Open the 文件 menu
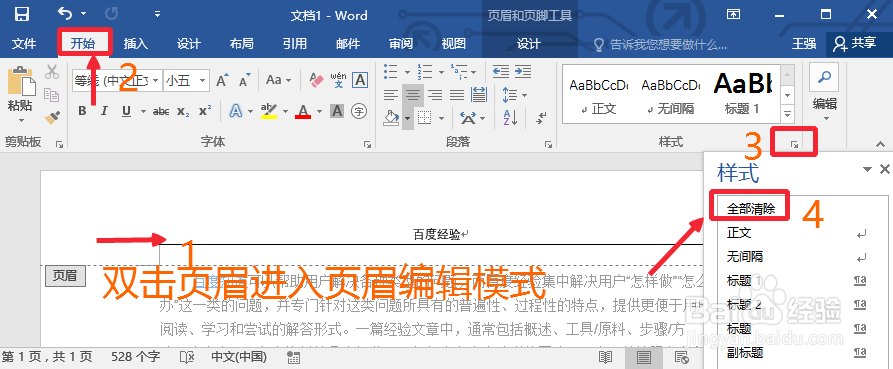The image size is (893, 369). [x=24, y=44]
